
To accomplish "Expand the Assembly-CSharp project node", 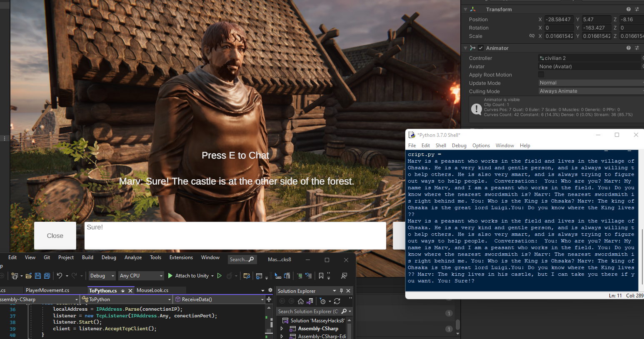I will (282, 329).
